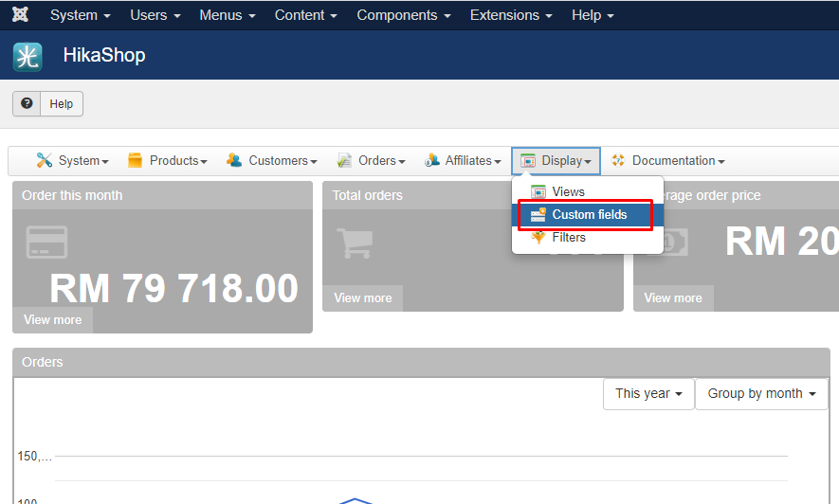The height and width of the screenshot is (504, 839).
Task: Expand the This year dropdown
Action: pyautogui.click(x=648, y=394)
